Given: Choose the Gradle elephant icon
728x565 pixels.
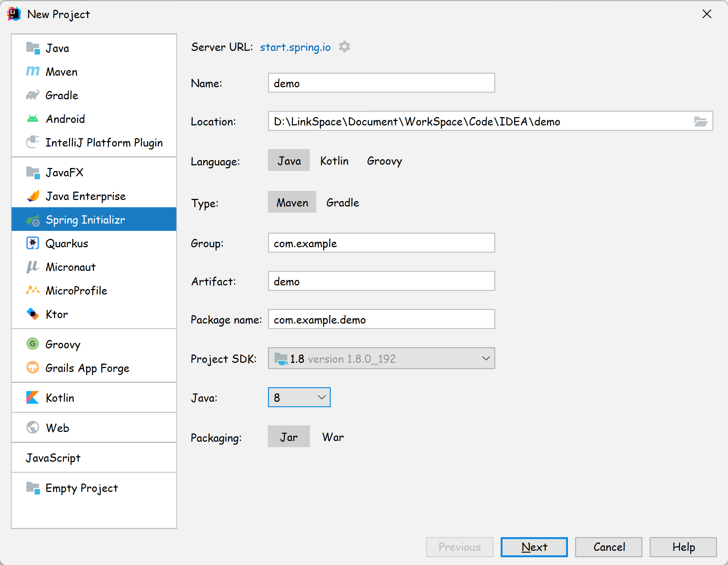Looking at the screenshot, I should point(33,95).
